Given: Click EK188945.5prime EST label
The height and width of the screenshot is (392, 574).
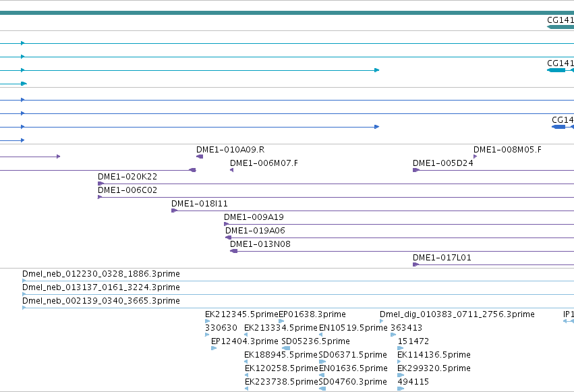Looking at the screenshot, I should (281, 356).
